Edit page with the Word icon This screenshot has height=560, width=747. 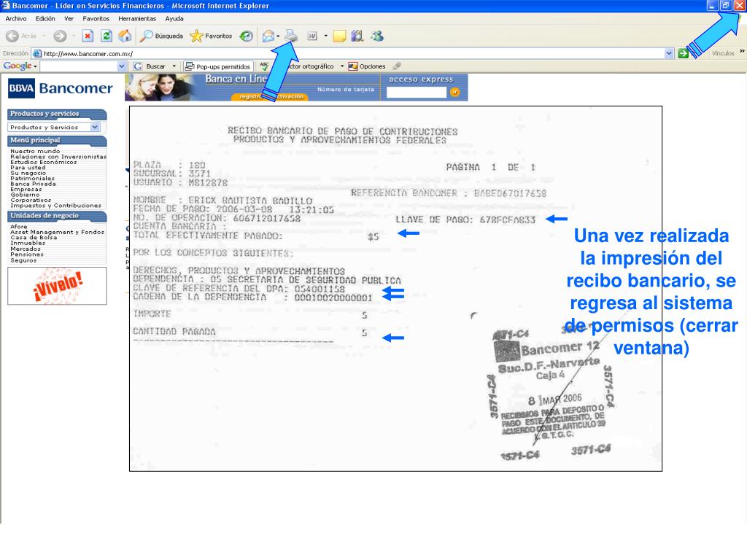coord(312,36)
